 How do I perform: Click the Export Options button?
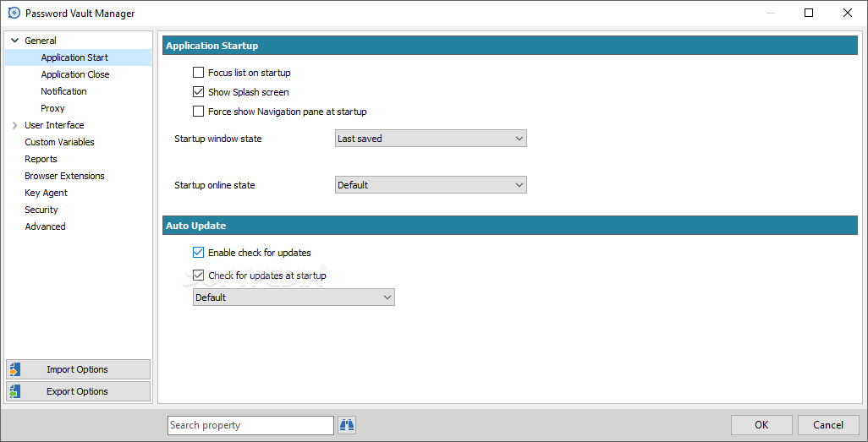coord(78,391)
